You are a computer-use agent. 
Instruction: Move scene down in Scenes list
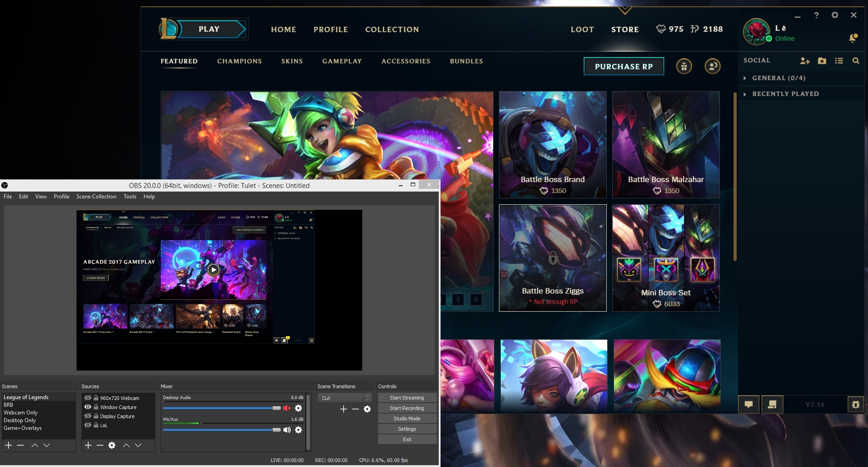[47, 445]
